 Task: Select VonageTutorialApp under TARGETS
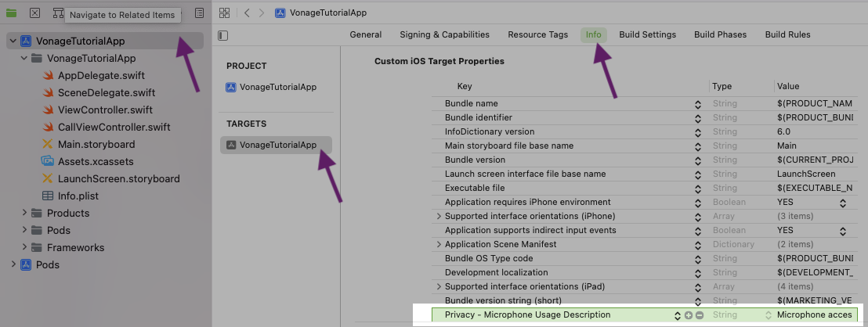click(x=277, y=145)
